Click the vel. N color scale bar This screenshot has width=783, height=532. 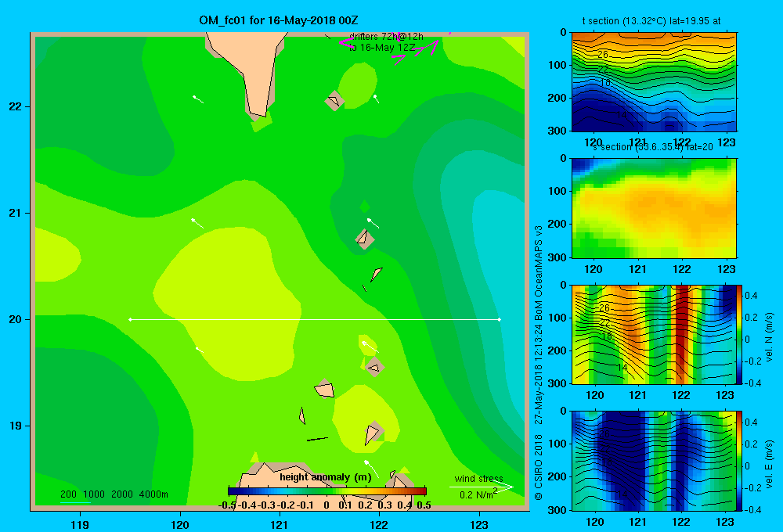coord(740,334)
